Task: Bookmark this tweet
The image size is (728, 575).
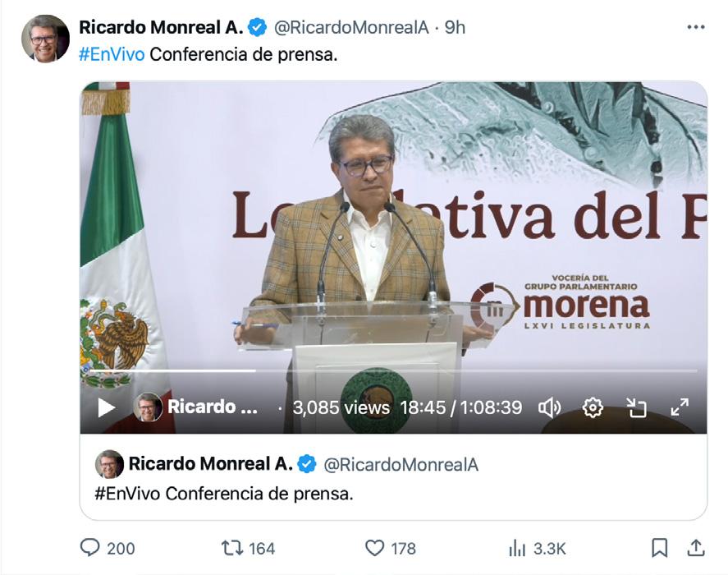Action: [x=659, y=548]
